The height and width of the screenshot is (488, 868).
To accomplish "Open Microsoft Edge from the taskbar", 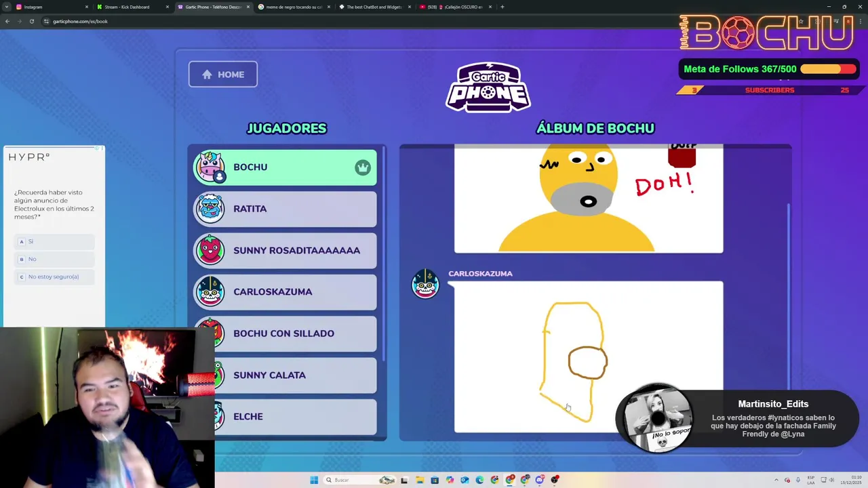I will click(479, 480).
